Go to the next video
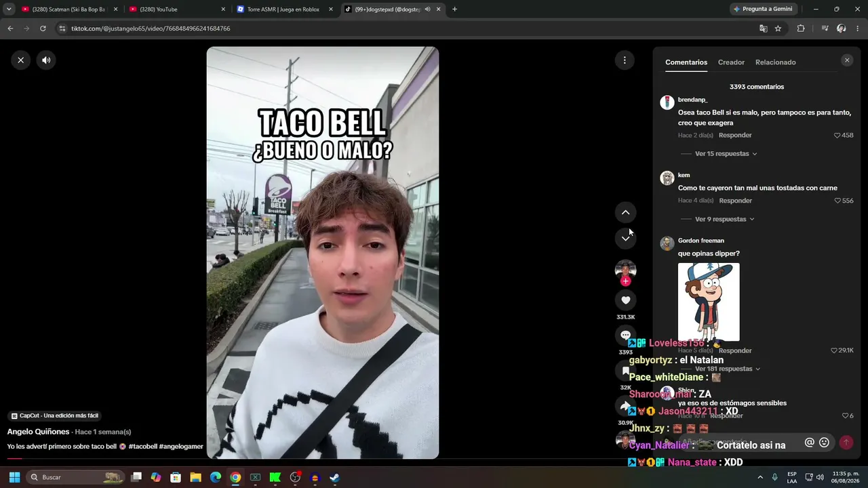Viewport: 868px width, 488px height. (x=625, y=239)
